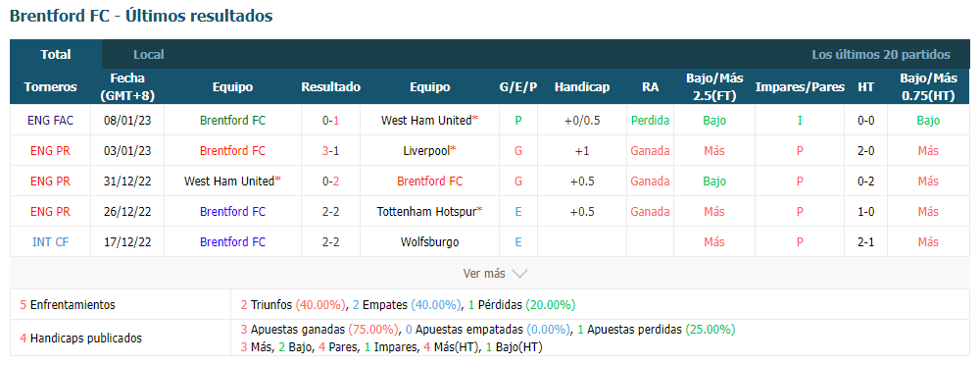Open the 2-2 result versus Tottenham Hotspur
This screenshot has width=980, height=365.
coord(330,212)
